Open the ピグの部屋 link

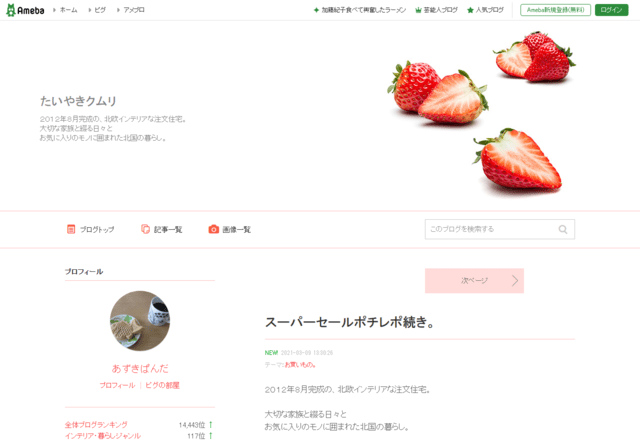(162, 385)
